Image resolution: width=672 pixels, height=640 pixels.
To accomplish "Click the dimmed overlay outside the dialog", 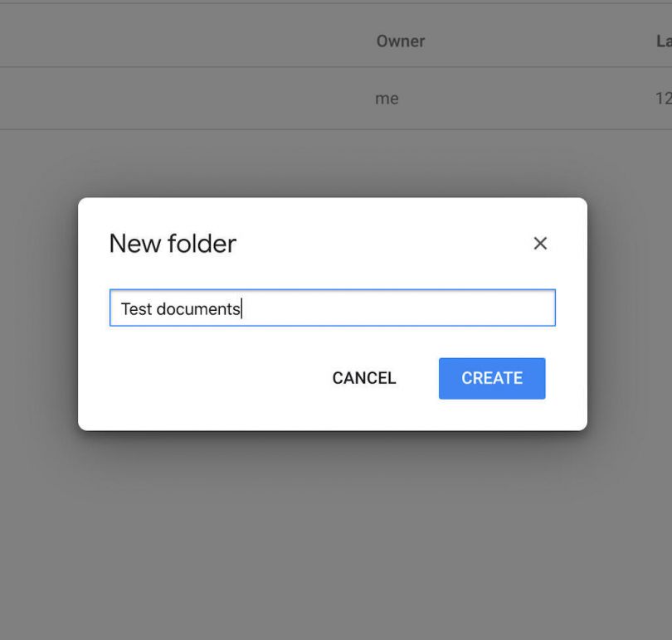I will [332, 539].
